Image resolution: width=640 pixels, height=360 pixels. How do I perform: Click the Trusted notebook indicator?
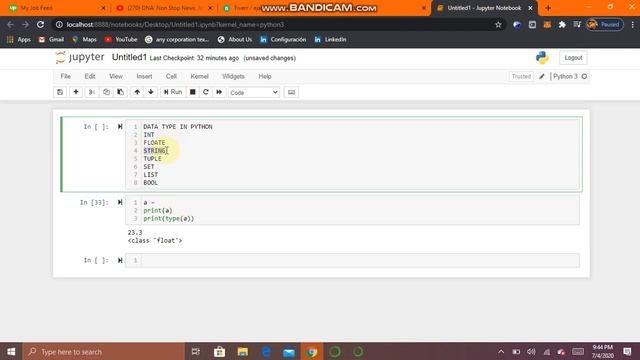click(x=521, y=76)
